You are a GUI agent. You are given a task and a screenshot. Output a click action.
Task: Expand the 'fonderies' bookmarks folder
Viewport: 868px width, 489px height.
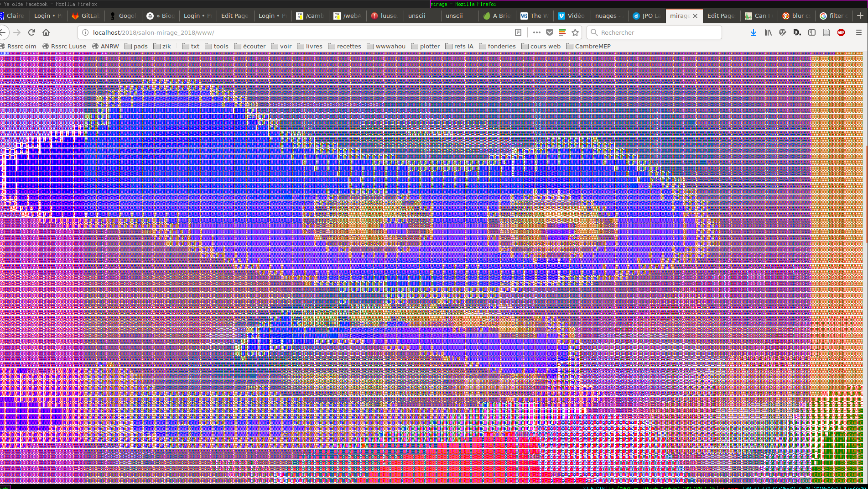(497, 46)
